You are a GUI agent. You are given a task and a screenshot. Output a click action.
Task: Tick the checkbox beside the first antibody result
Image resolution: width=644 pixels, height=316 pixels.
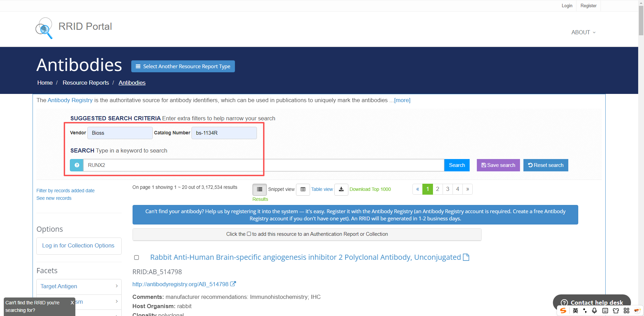(x=136, y=257)
